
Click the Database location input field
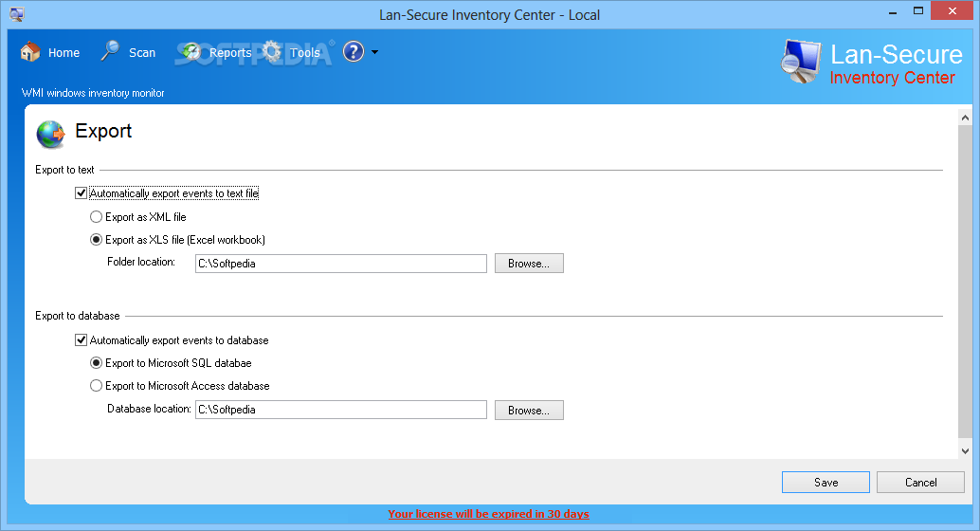[340, 410]
